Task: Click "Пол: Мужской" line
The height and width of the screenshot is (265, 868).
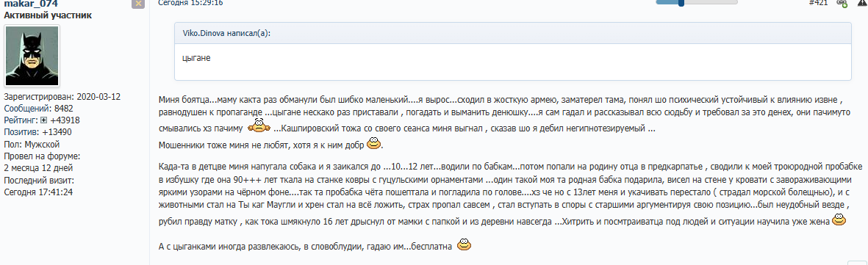Action: pyautogui.click(x=32, y=144)
